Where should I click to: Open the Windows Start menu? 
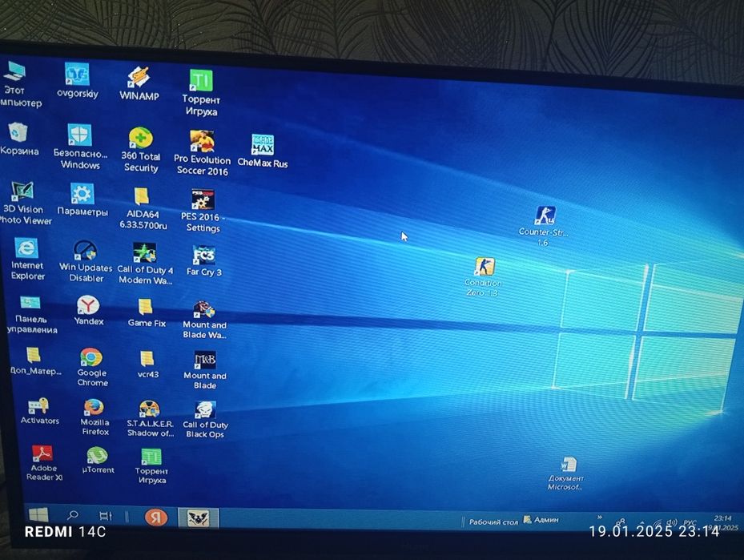tap(38, 515)
